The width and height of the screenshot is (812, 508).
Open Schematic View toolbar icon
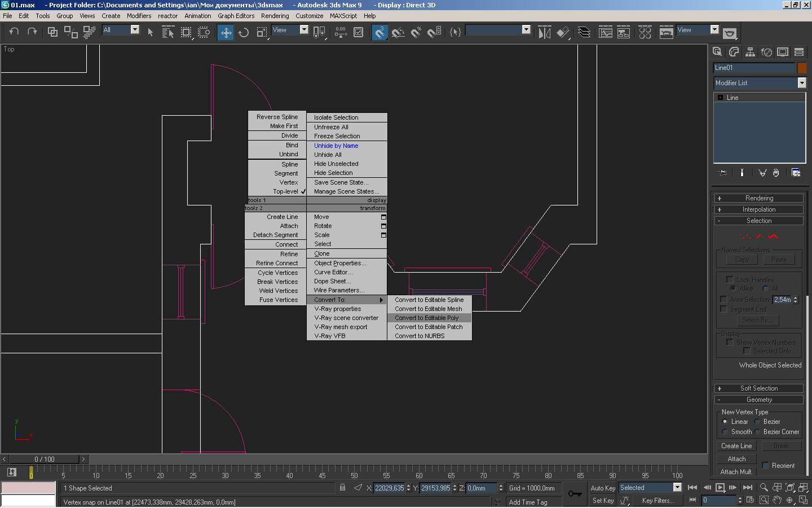[624, 32]
